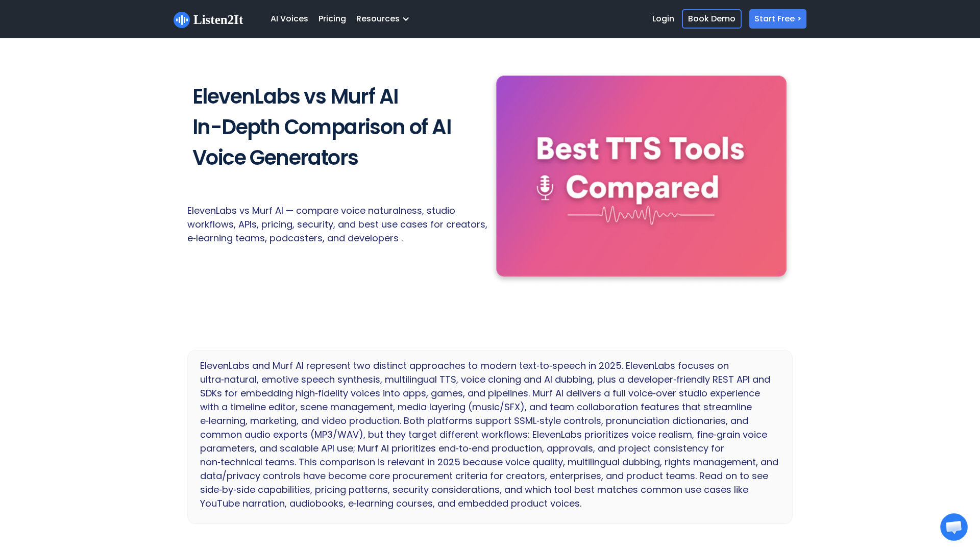
Task: Click the word 'Compared' in the banner
Action: [x=642, y=188]
